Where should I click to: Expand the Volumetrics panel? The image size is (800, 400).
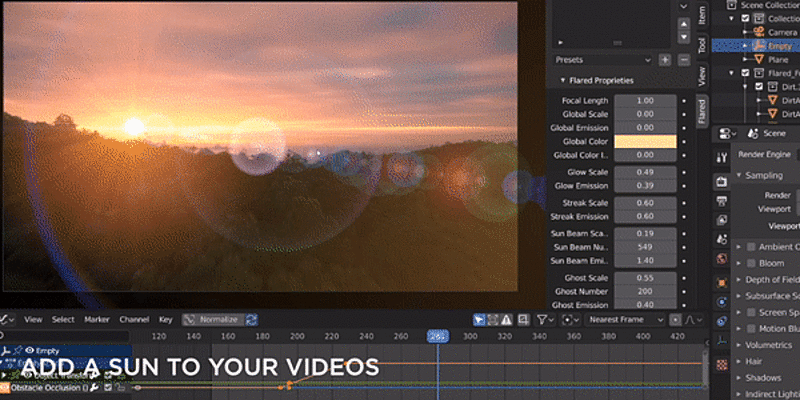click(x=767, y=345)
